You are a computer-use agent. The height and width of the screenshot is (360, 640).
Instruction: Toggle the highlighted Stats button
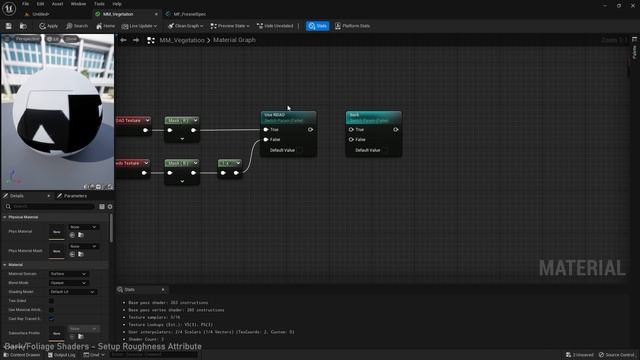[x=318, y=26]
